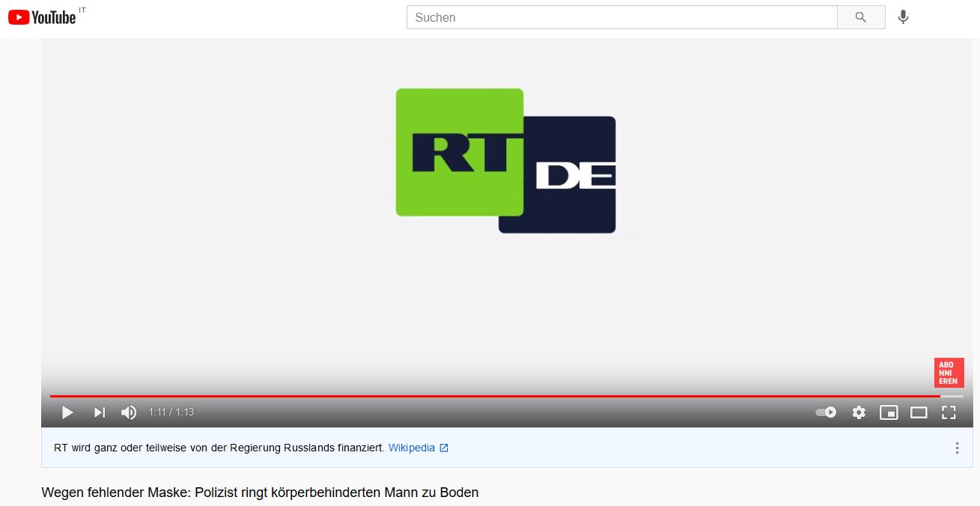Open the Wikipedia link about RT

pos(419,448)
